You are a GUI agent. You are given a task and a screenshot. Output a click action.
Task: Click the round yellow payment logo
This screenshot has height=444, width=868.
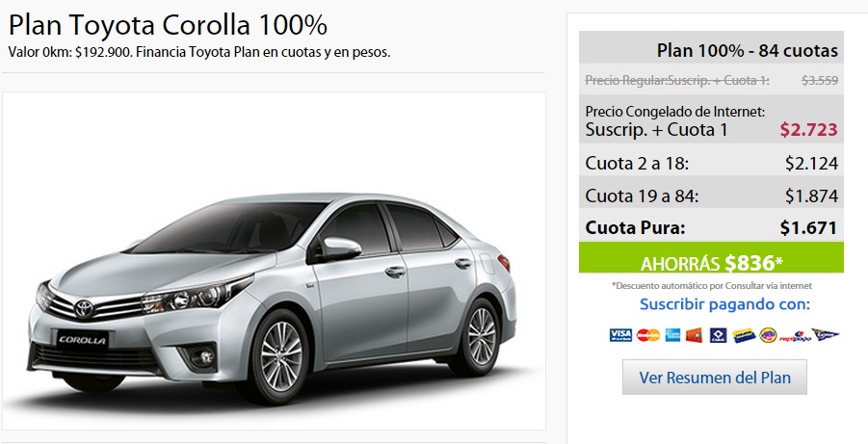click(768, 335)
